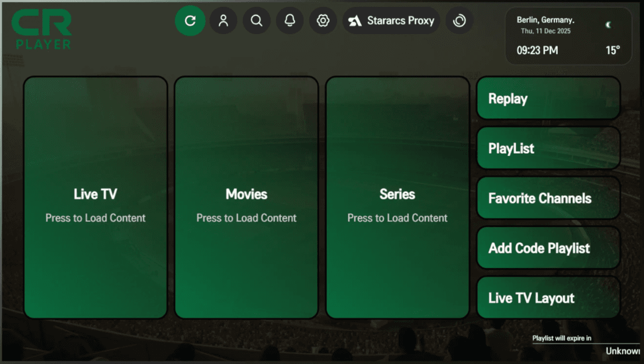View notifications via the bell icon
Screen dimensions: 644x364
tap(290, 21)
